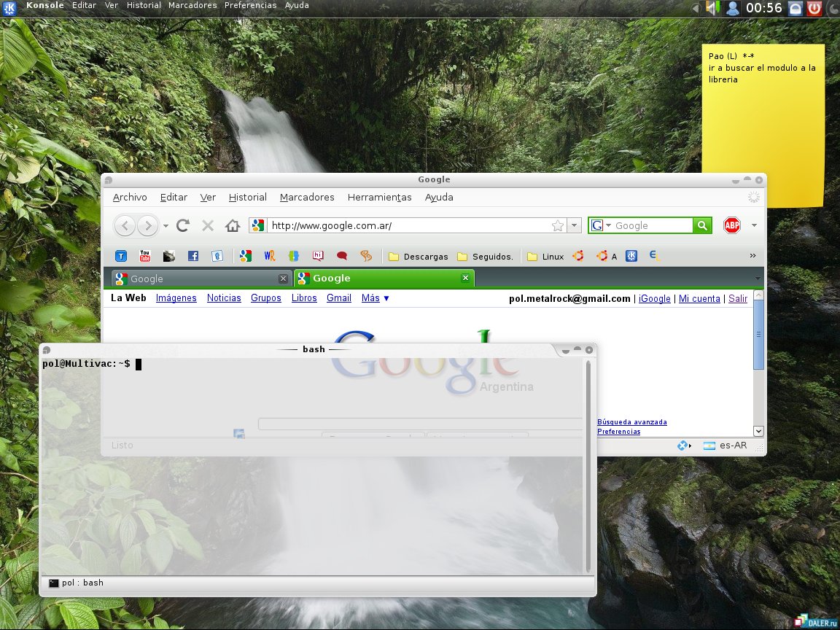The width and height of the screenshot is (840, 630).
Task: Close the inactive grey Google tab
Action: 283,278
